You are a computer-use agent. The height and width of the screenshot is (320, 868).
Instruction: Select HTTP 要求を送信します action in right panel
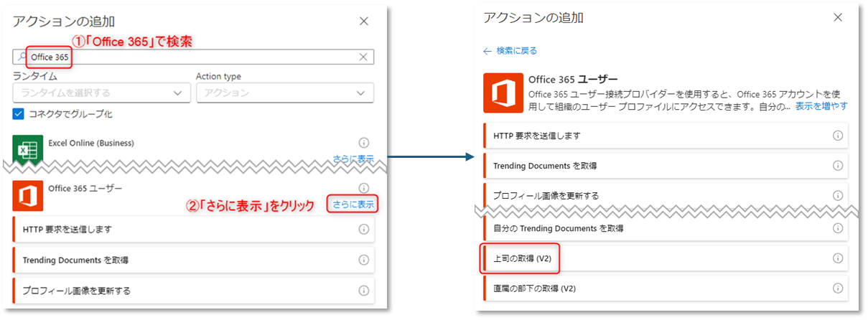pyautogui.click(x=666, y=136)
